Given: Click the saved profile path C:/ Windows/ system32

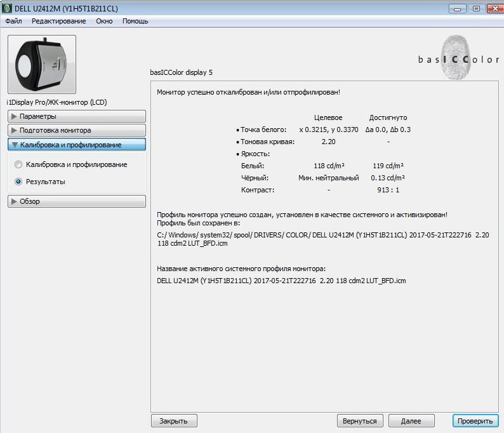Looking at the screenshot, I should pyautogui.click(x=323, y=239).
